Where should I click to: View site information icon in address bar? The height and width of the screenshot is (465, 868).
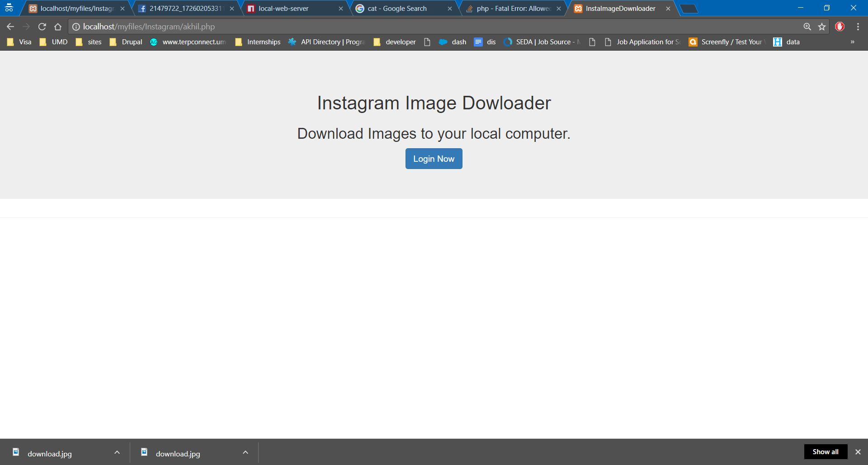(76, 27)
